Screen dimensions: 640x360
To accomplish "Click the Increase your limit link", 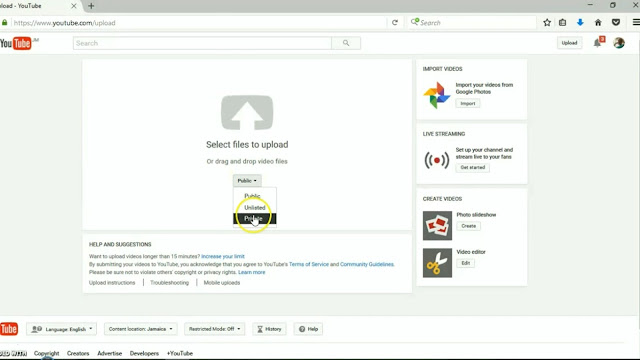I will click(x=223, y=256).
